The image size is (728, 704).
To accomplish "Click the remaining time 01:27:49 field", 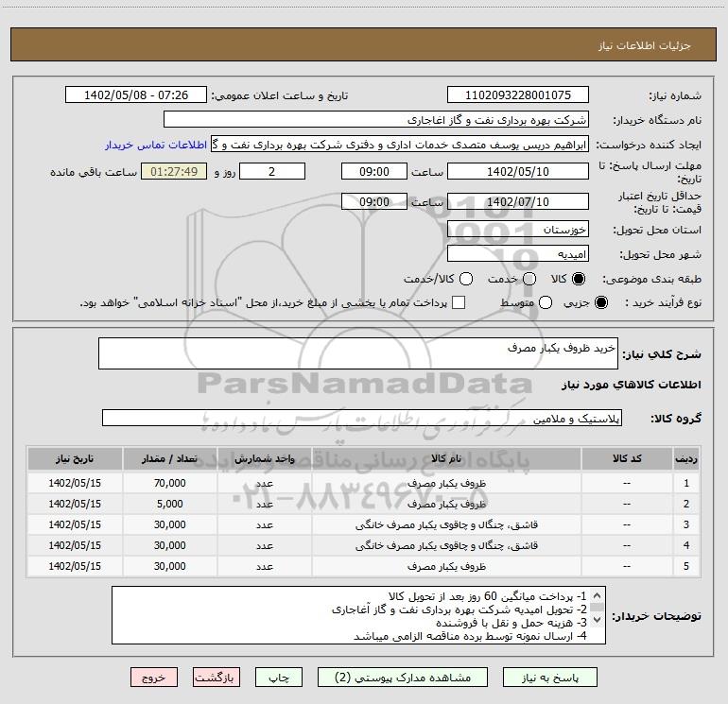I will [174, 171].
